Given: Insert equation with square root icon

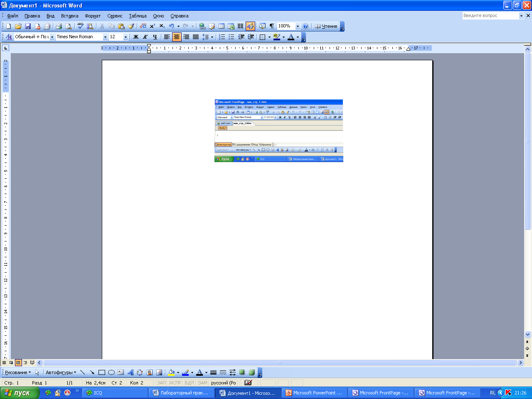Looking at the screenshot, I should pos(143,26).
